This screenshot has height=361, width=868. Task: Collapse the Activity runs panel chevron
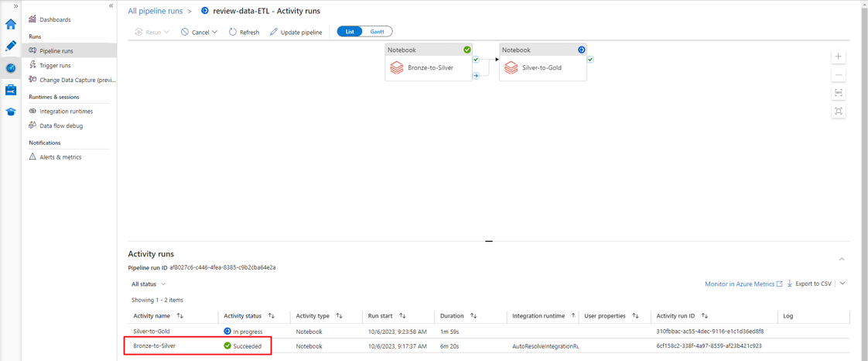[x=842, y=259]
